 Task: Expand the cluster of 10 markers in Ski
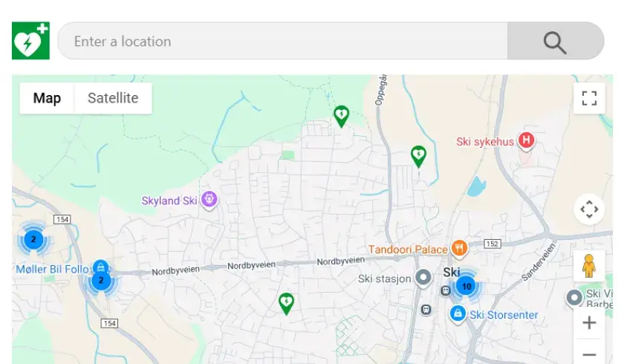coord(467,286)
